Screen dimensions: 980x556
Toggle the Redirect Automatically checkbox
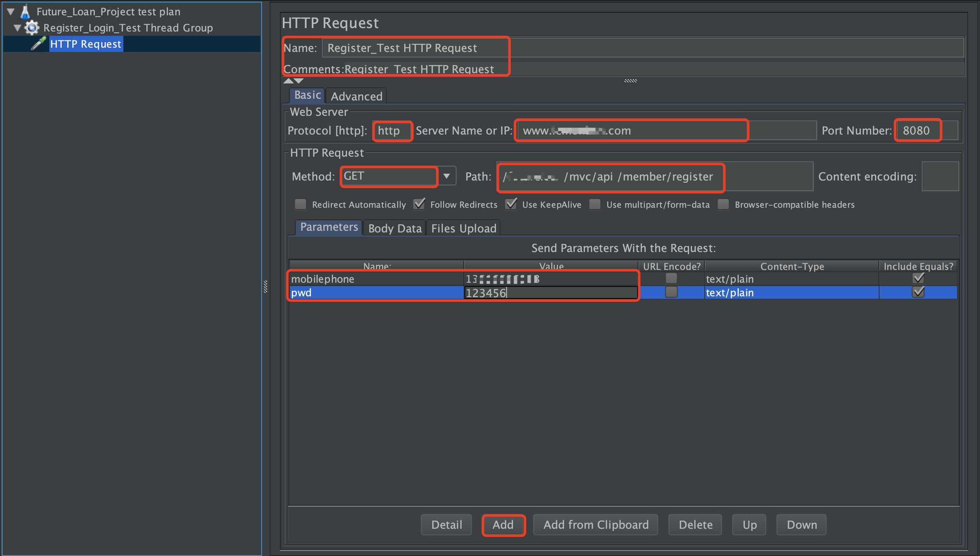(302, 204)
